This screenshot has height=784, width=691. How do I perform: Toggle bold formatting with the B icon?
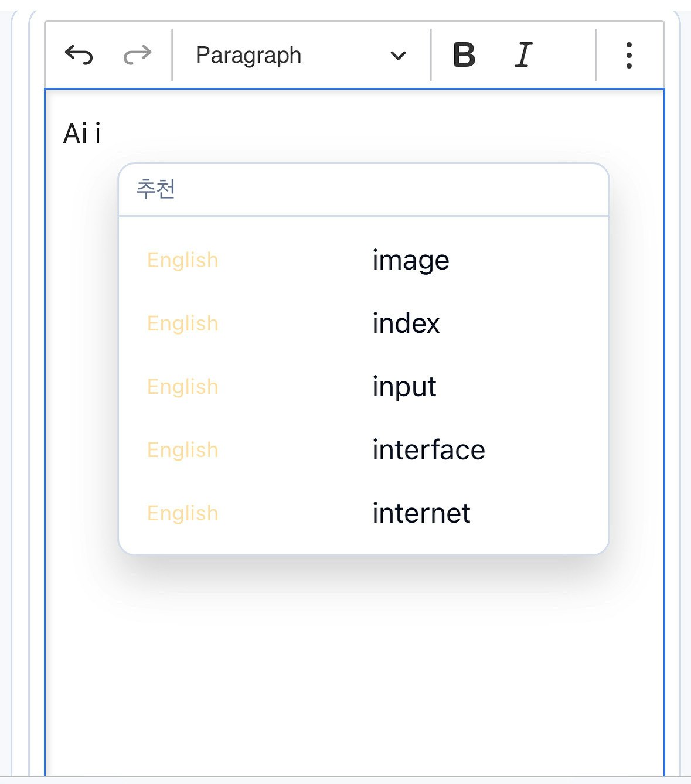coord(464,55)
